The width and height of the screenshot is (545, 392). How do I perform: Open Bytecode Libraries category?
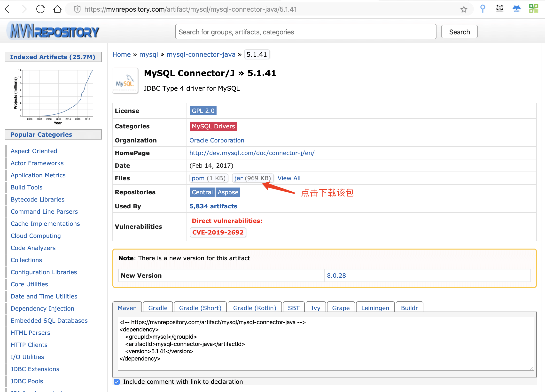[38, 199]
